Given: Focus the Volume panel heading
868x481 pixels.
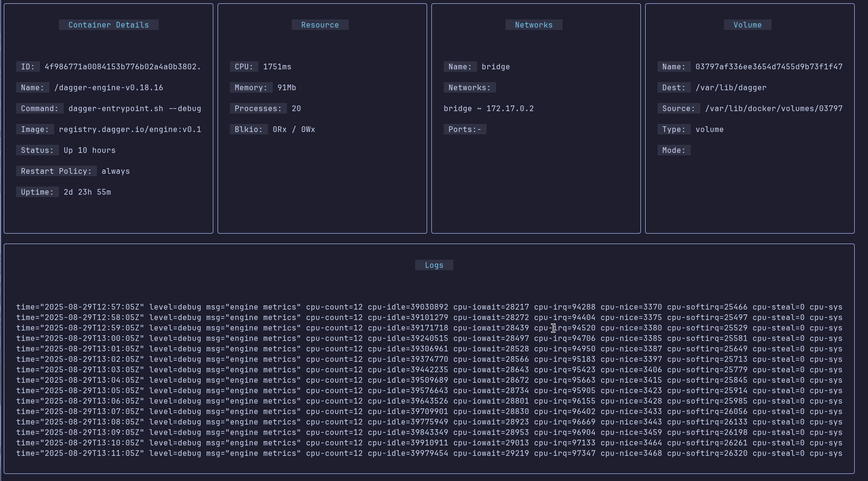Looking at the screenshot, I should pyautogui.click(x=747, y=25).
